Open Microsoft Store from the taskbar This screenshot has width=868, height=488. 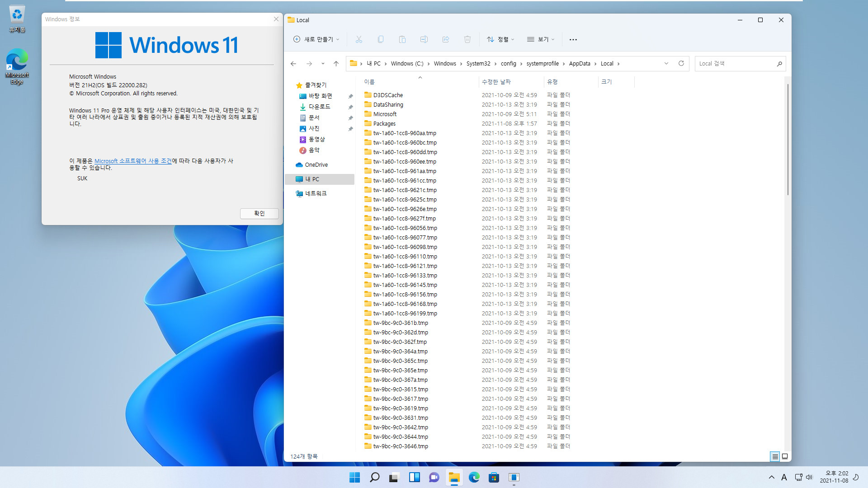[x=494, y=477]
